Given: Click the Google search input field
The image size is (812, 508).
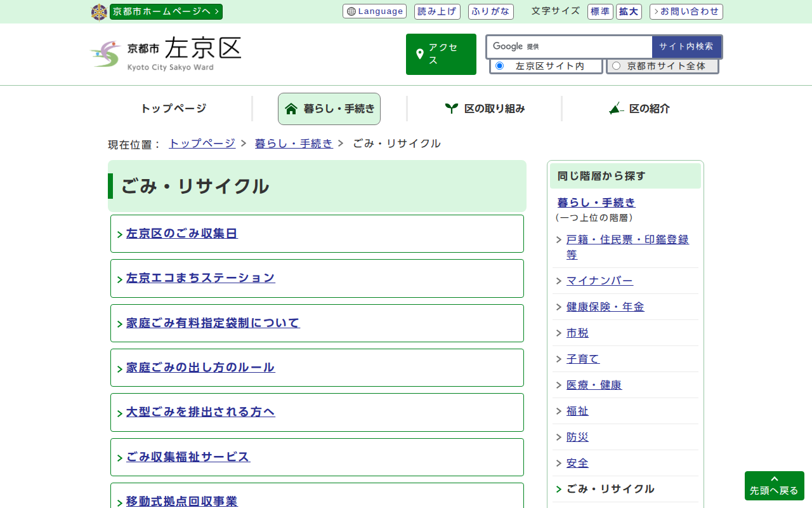Looking at the screenshot, I should (x=593, y=46).
